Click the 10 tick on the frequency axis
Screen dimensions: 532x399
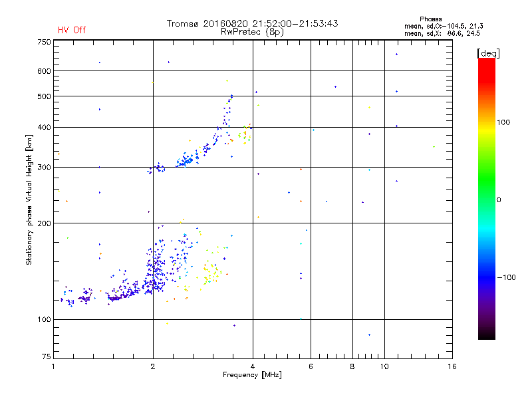coord(384,366)
